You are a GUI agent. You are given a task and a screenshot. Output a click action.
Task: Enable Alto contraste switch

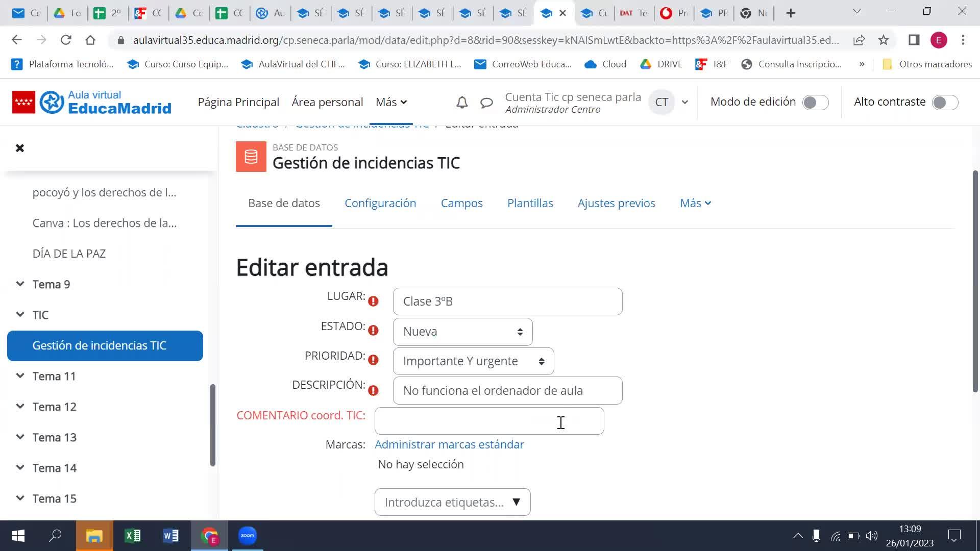[945, 103]
